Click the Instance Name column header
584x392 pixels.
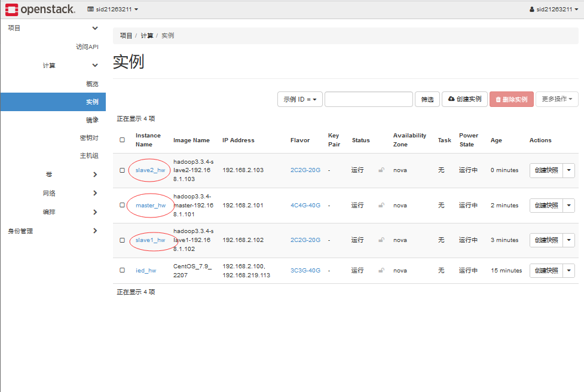(x=148, y=140)
